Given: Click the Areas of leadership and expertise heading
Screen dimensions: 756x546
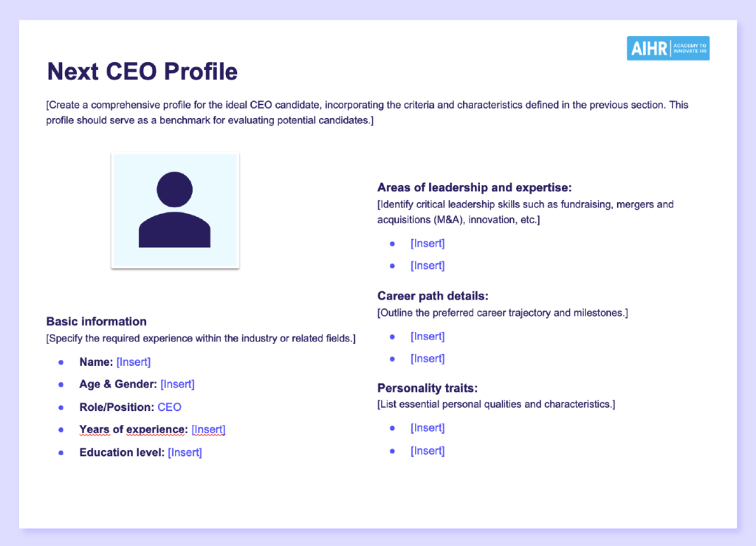Looking at the screenshot, I should 474,187.
